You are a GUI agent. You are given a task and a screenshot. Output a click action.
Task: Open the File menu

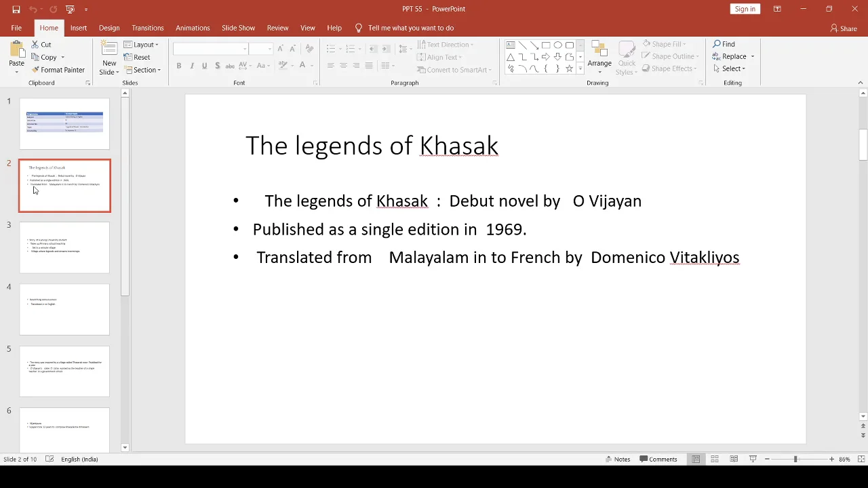(16, 28)
